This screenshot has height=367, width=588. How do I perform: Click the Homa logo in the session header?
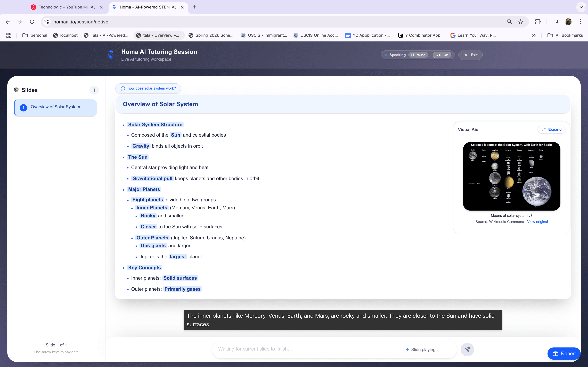click(111, 55)
